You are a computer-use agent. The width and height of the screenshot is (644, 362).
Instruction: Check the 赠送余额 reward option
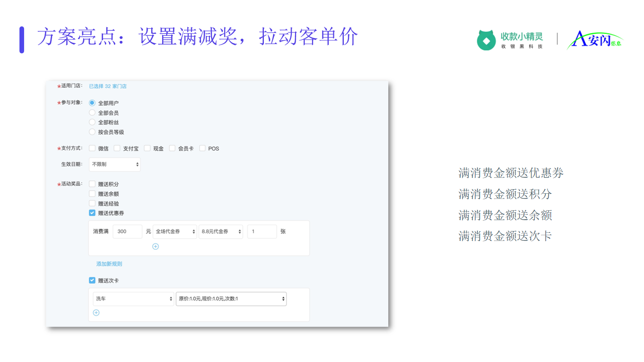pyautogui.click(x=92, y=194)
